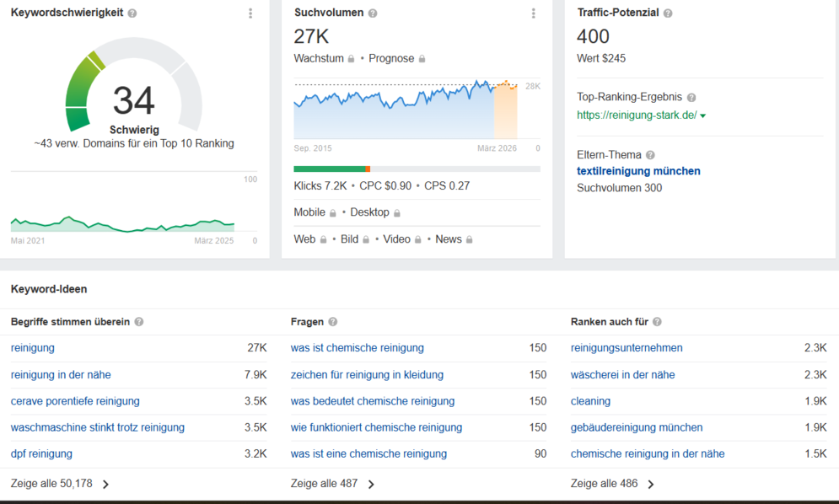
Task: Click the green clicks distribution bar
Action: pos(330,169)
